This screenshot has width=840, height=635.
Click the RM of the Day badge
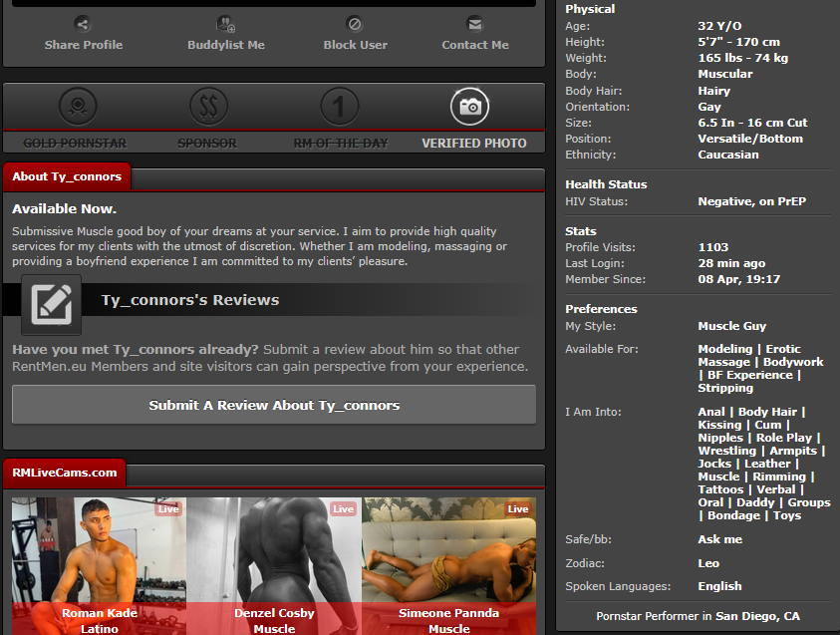pos(340,106)
